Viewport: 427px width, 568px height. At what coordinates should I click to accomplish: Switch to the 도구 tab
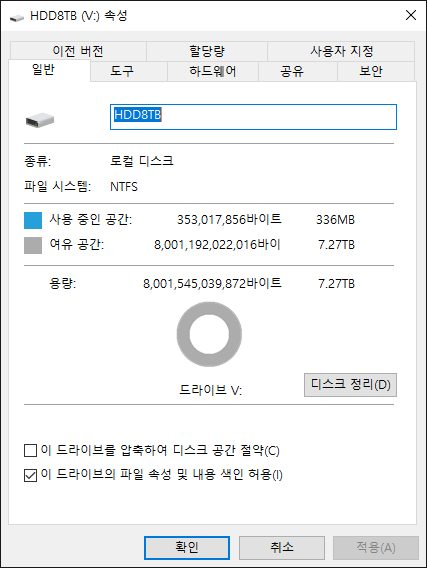[x=129, y=71]
